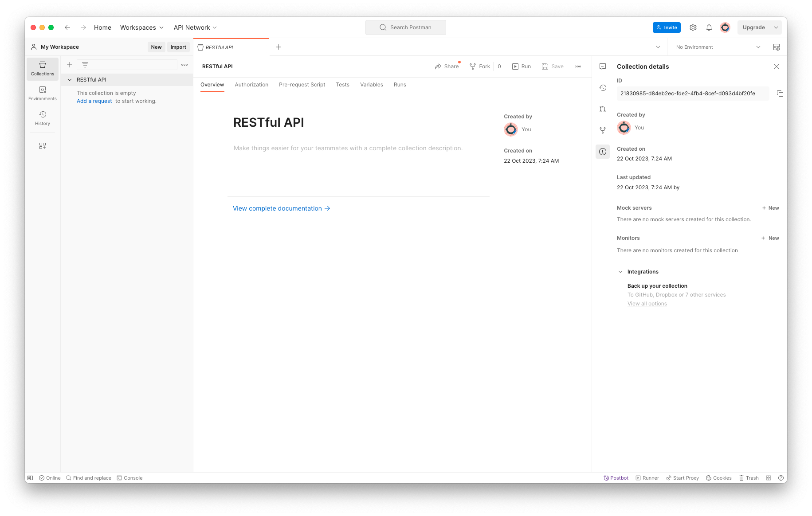
Task: Fork the RESTful API collection
Action: tap(480, 66)
